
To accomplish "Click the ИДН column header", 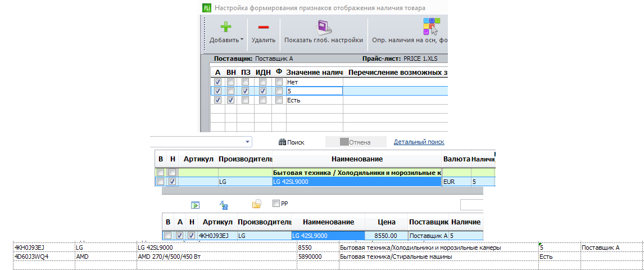I will pos(263,73).
